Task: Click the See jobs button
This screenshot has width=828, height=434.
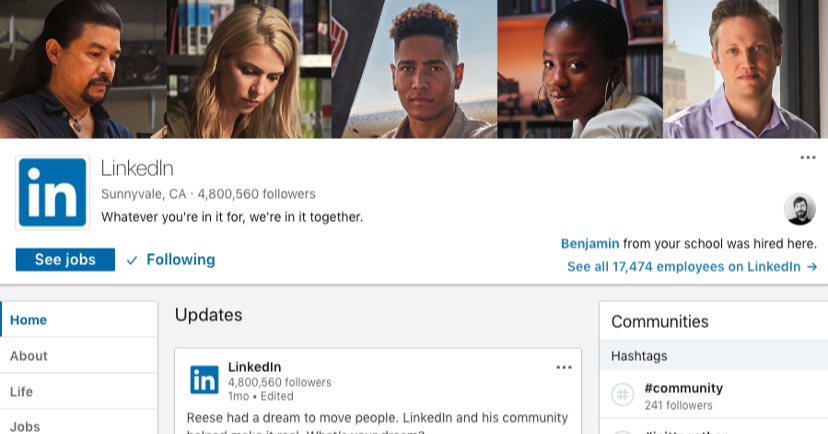Action: 65,260
